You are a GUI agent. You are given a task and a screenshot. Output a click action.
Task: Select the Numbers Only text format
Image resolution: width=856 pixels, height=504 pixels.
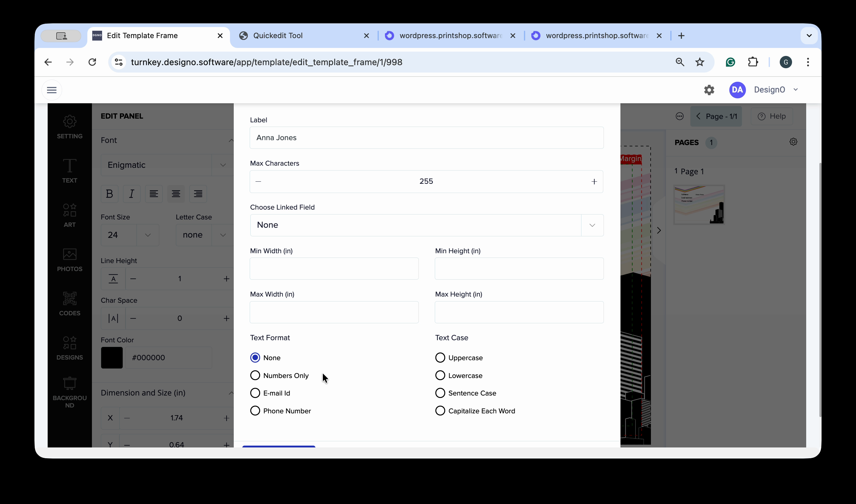pyautogui.click(x=255, y=375)
